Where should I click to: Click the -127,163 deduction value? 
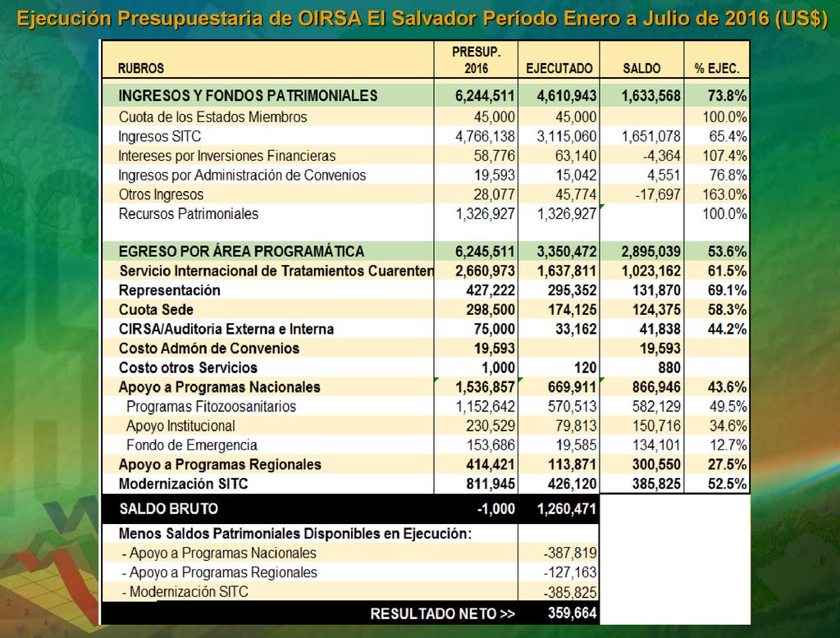(x=569, y=572)
